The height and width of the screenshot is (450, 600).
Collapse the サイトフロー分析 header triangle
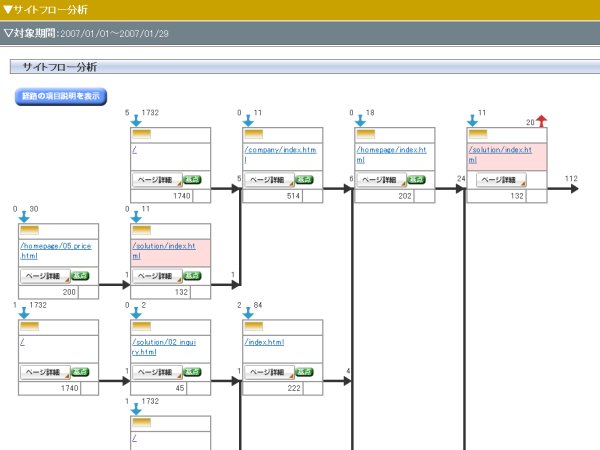pyautogui.click(x=8, y=9)
